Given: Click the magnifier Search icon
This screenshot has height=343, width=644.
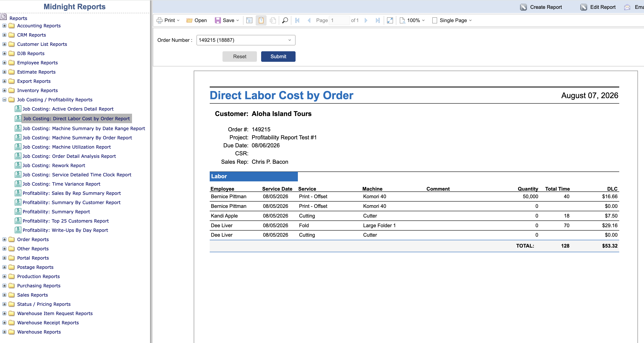Looking at the screenshot, I should [x=285, y=20].
